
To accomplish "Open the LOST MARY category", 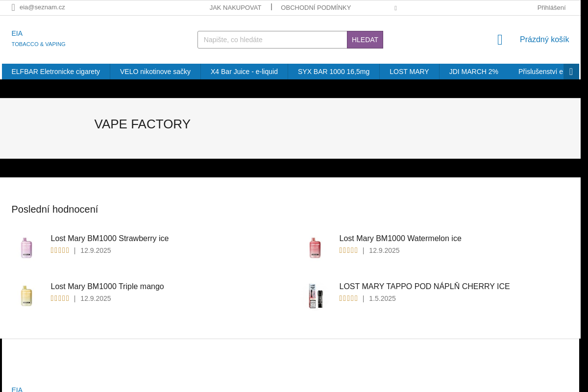I will (x=409, y=72).
